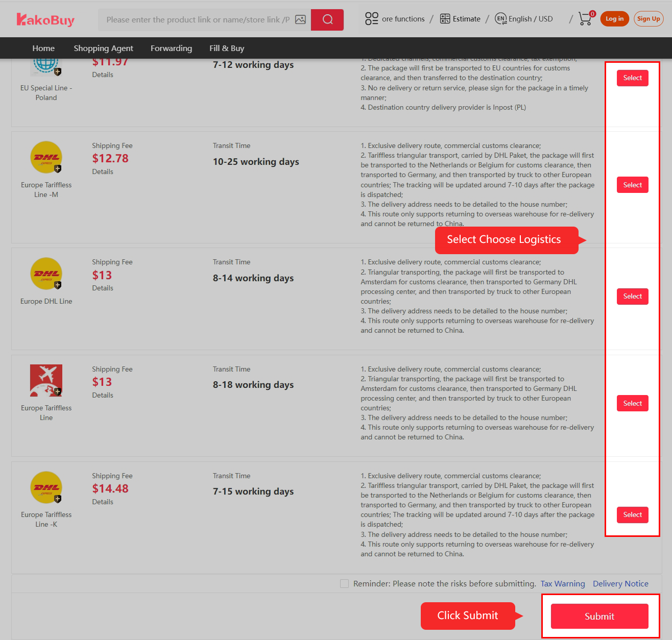Viewport: 672px width, 640px height.
Task: Open the more functions grid icon
Action: tap(371, 18)
